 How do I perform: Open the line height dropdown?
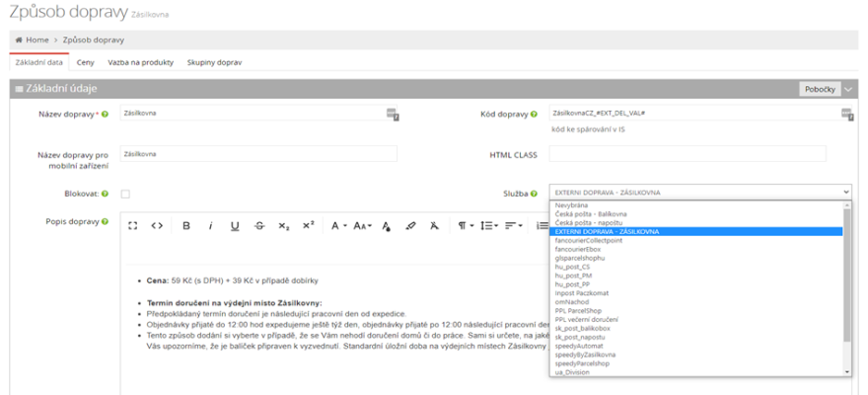[x=489, y=225]
